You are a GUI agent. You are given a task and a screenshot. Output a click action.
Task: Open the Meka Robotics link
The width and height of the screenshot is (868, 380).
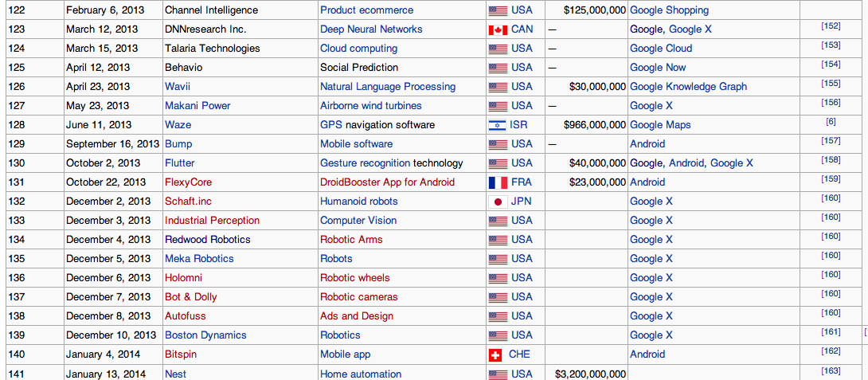[199, 259]
